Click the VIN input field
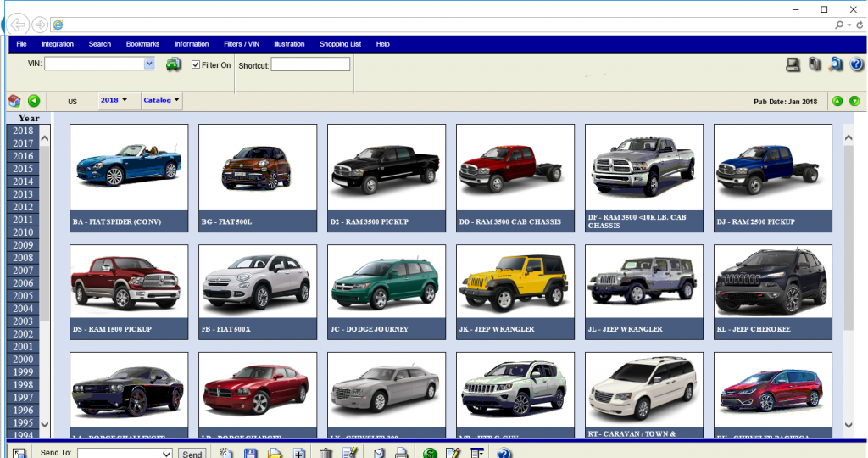Screen dimensions: 868x458 click(95, 64)
